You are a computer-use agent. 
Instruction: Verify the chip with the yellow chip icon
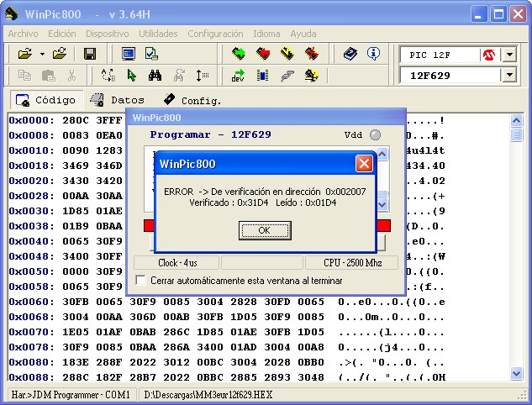pyautogui.click(x=287, y=54)
